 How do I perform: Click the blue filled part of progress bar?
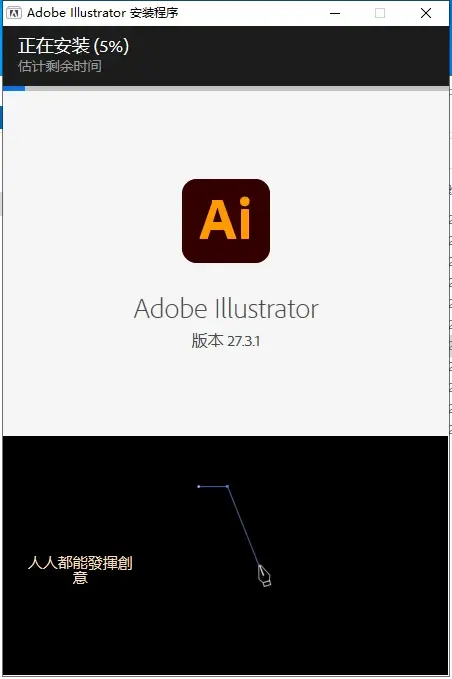14,88
